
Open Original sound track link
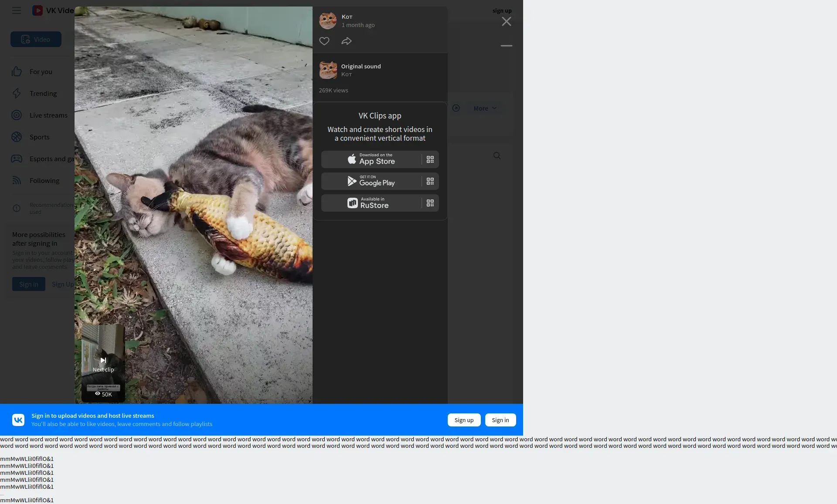point(361,67)
